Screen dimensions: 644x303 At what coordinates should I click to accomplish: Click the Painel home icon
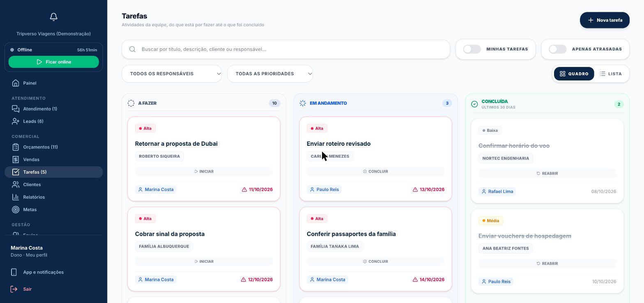(16, 83)
